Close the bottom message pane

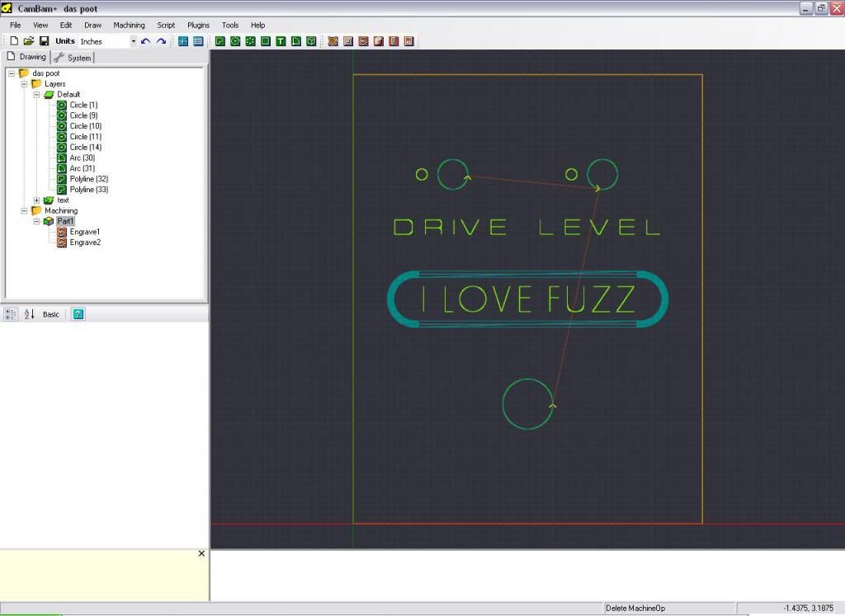point(201,553)
